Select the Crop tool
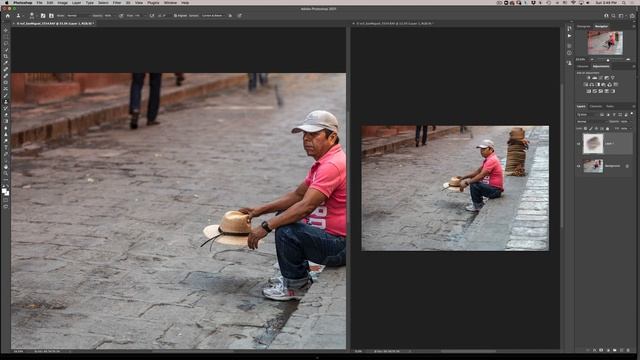Image resolution: width=640 pixels, height=360 pixels. coord(6,56)
